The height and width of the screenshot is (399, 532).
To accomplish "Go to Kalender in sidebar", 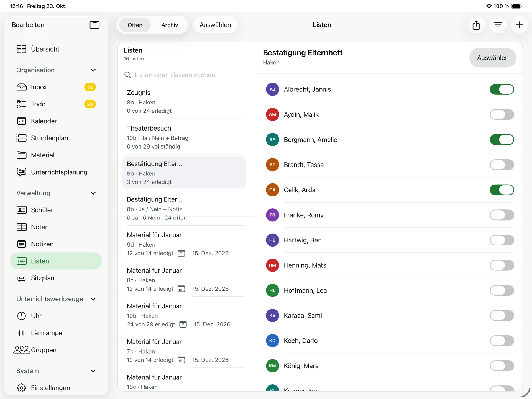I will tap(56, 121).
